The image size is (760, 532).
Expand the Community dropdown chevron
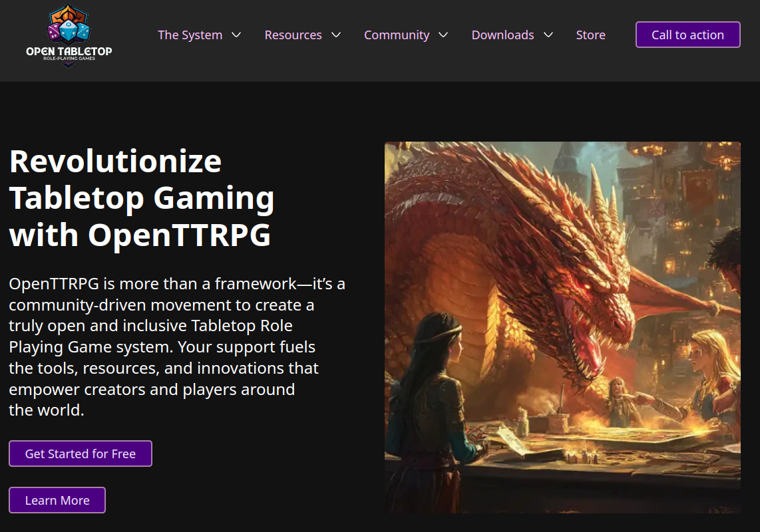click(443, 35)
